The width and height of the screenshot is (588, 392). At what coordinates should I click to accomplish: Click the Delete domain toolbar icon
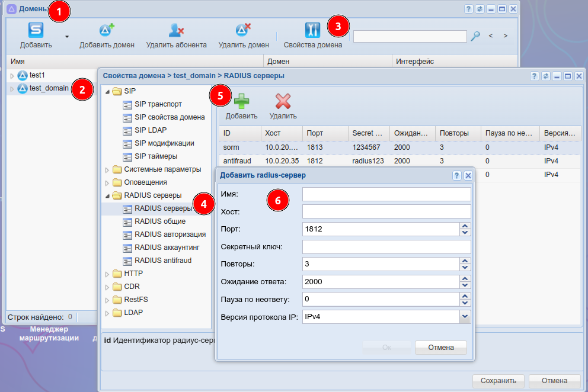coord(243,31)
